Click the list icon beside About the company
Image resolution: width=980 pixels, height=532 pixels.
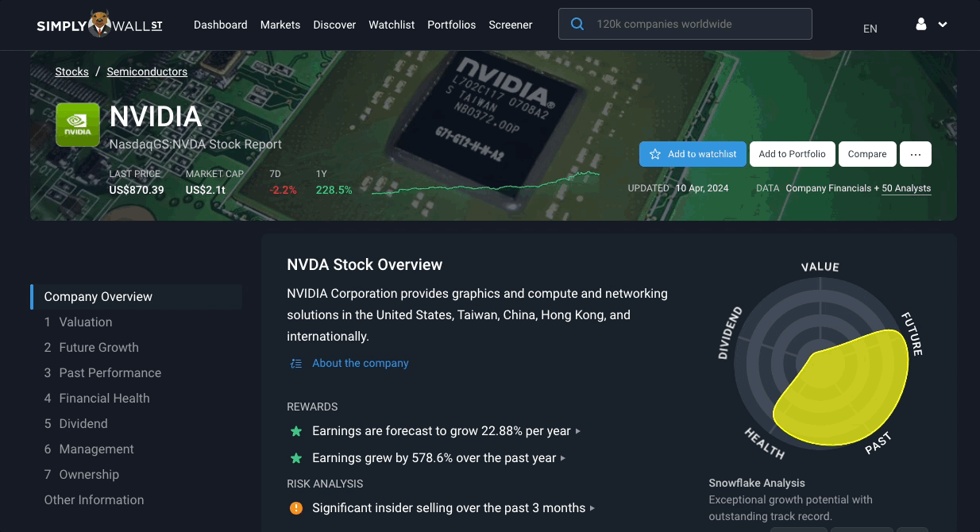pos(296,364)
